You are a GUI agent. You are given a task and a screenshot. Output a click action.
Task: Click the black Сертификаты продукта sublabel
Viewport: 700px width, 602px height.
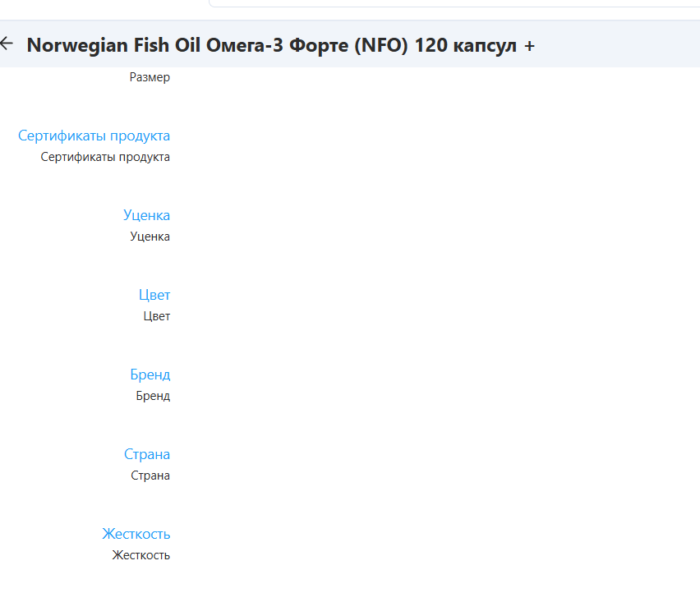[105, 157]
